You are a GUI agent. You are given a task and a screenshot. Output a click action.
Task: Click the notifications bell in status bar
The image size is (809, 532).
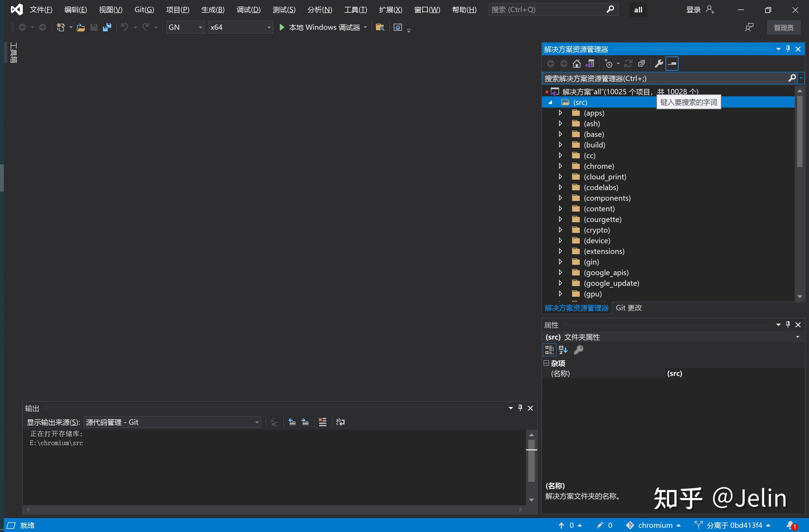point(791,525)
